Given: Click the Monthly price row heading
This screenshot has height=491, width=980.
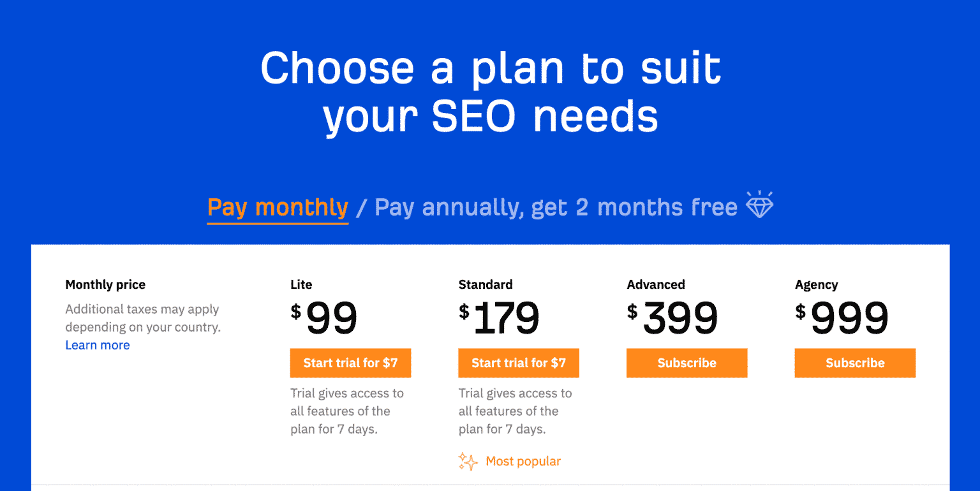Looking at the screenshot, I should (105, 285).
